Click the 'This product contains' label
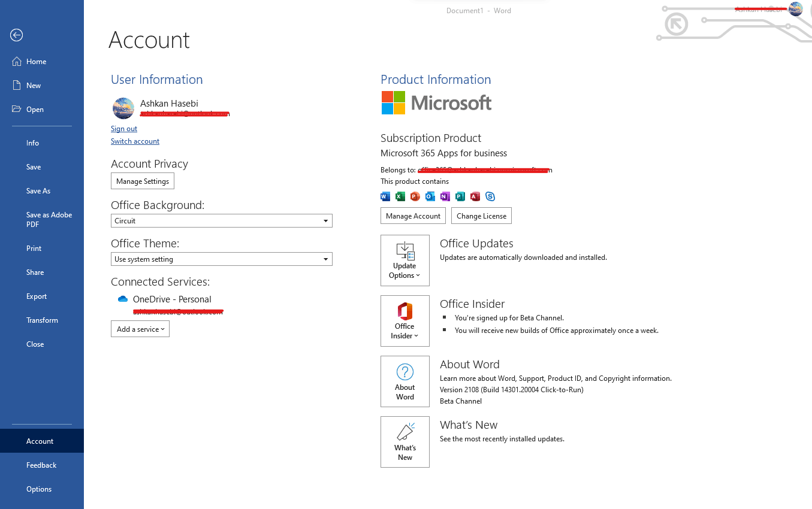The width and height of the screenshot is (812, 509). pos(415,181)
